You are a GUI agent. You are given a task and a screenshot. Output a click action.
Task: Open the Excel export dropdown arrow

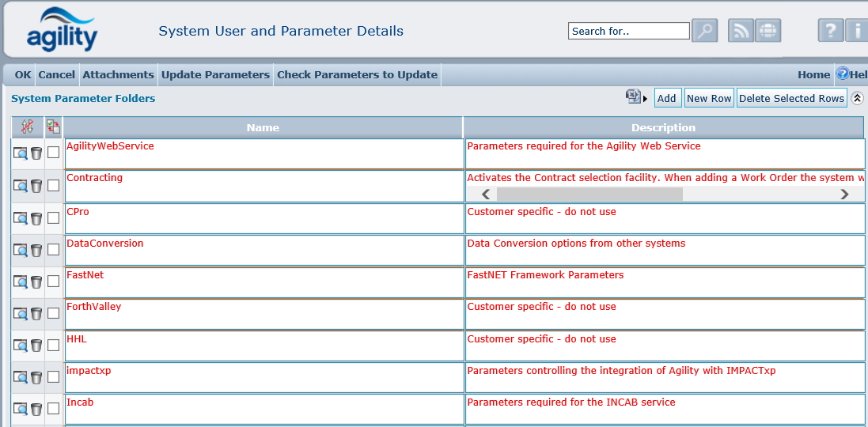tap(645, 98)
